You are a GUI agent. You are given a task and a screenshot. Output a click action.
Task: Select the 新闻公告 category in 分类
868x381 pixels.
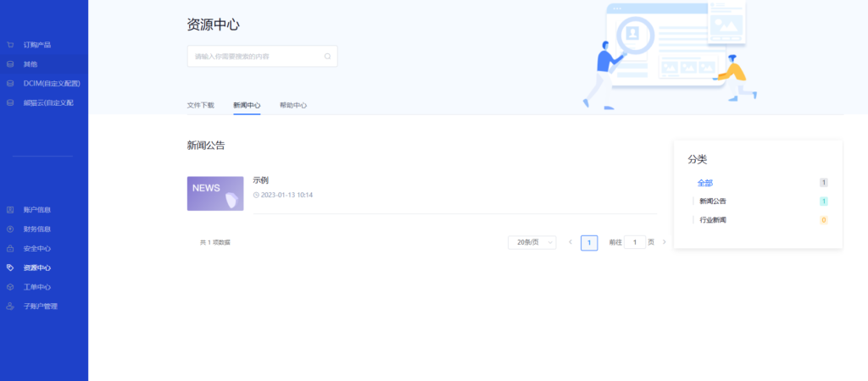713,202
